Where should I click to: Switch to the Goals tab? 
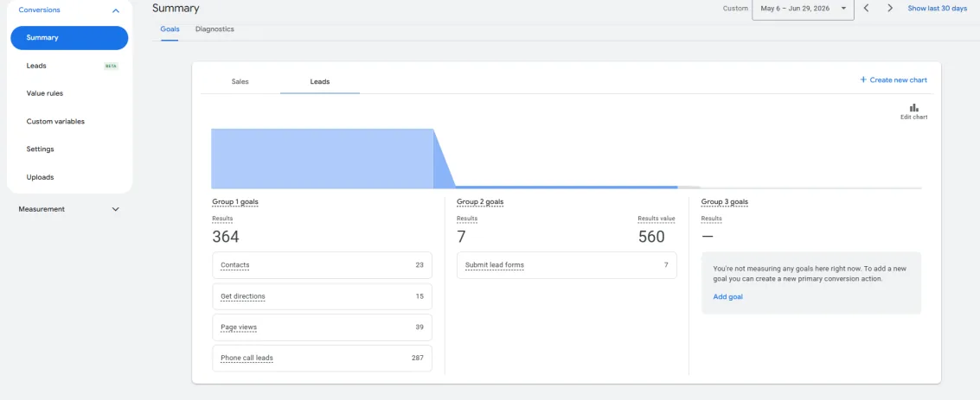pyautogui.click(x=170, y=29)
